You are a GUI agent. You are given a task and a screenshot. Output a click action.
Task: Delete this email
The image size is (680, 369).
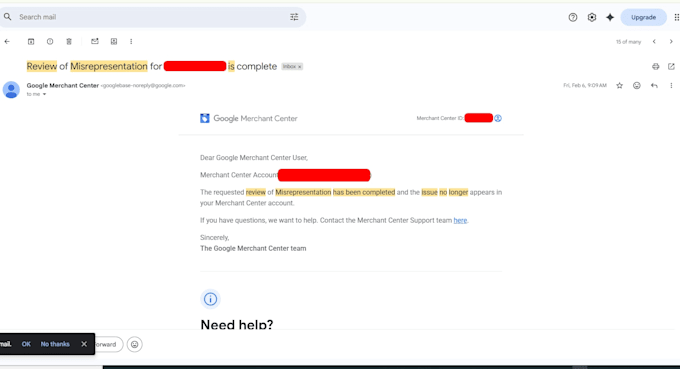click(x=69, y=42)
